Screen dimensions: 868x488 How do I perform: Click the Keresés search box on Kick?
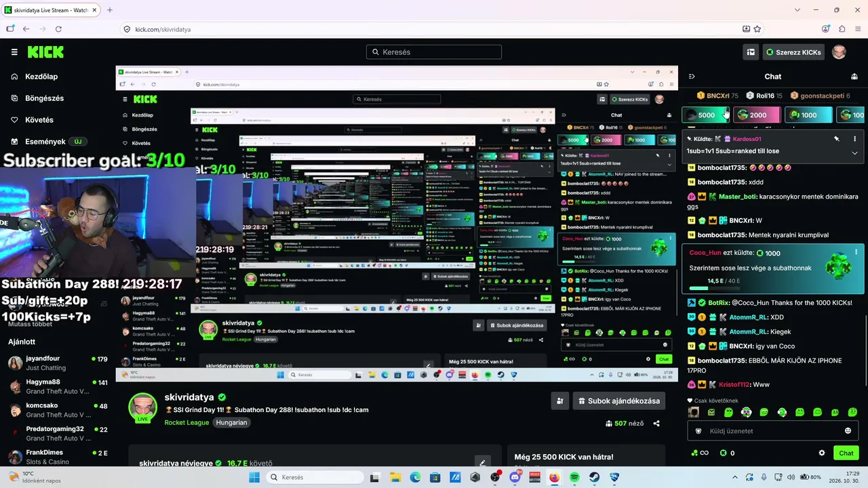434,52
